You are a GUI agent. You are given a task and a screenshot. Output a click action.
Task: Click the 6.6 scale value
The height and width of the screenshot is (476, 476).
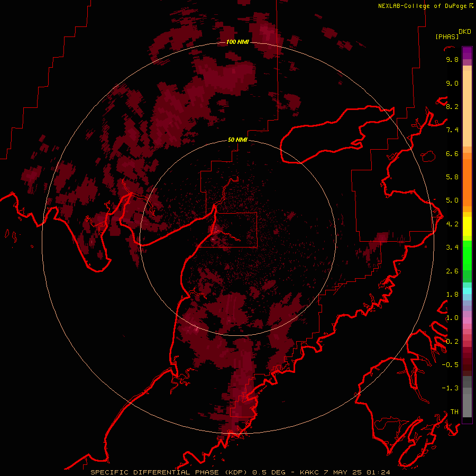pyautogui.click(x=452, y=153)
